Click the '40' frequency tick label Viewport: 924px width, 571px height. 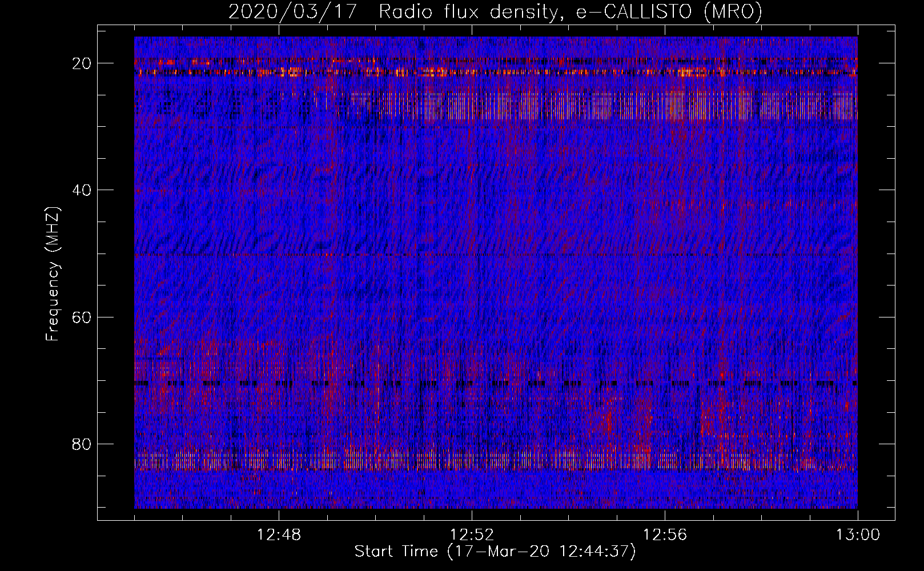[x=82, y=190]
